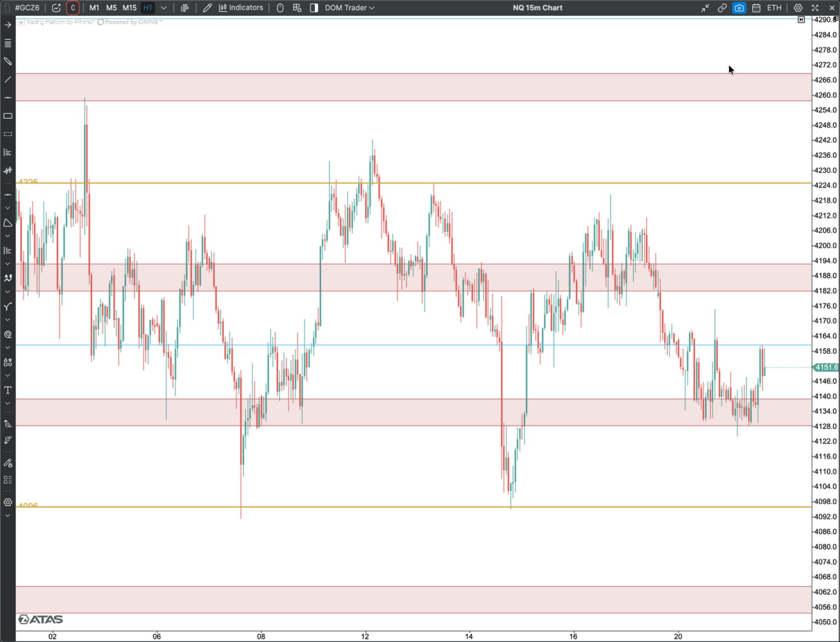Expand the triangle shape tools chevron
The height and width of the screenshot is (642, 840).
7,236
